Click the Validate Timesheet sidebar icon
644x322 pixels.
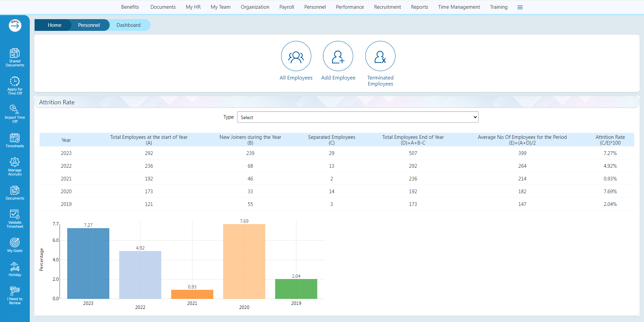point(15,218)
